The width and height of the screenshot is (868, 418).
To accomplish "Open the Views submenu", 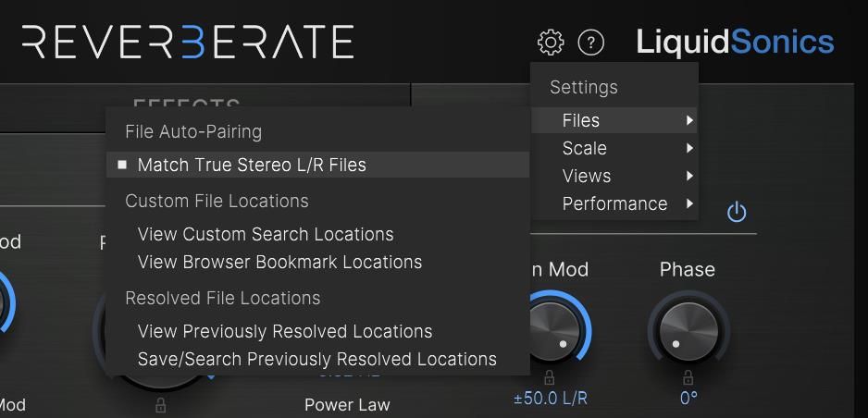I will [x=614, y=176].
